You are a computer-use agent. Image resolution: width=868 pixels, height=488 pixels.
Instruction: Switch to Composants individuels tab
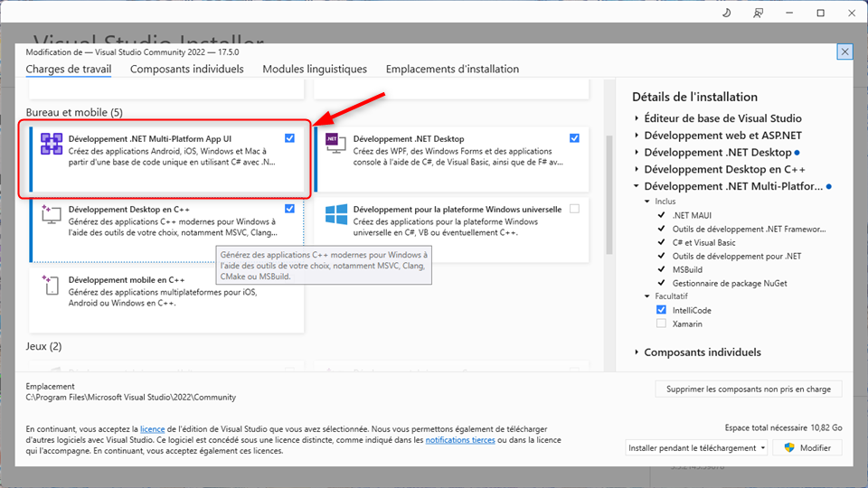coord(186,70)
